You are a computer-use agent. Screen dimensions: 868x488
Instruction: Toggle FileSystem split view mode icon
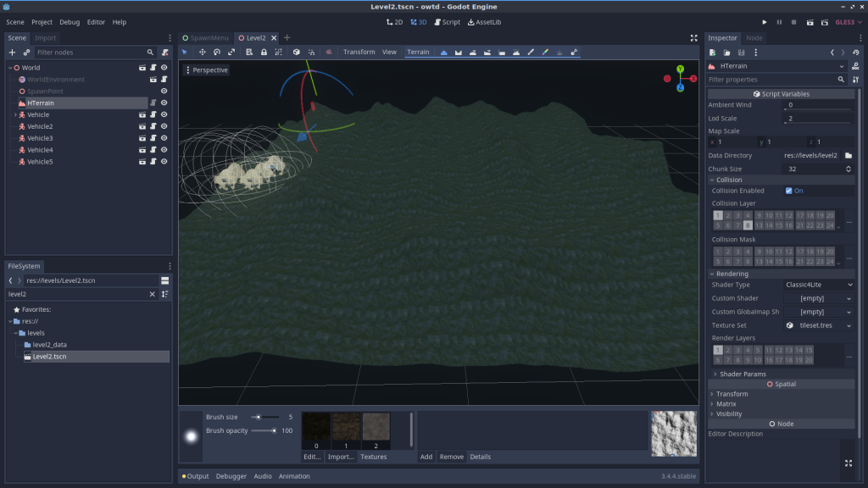coord(165,280)
